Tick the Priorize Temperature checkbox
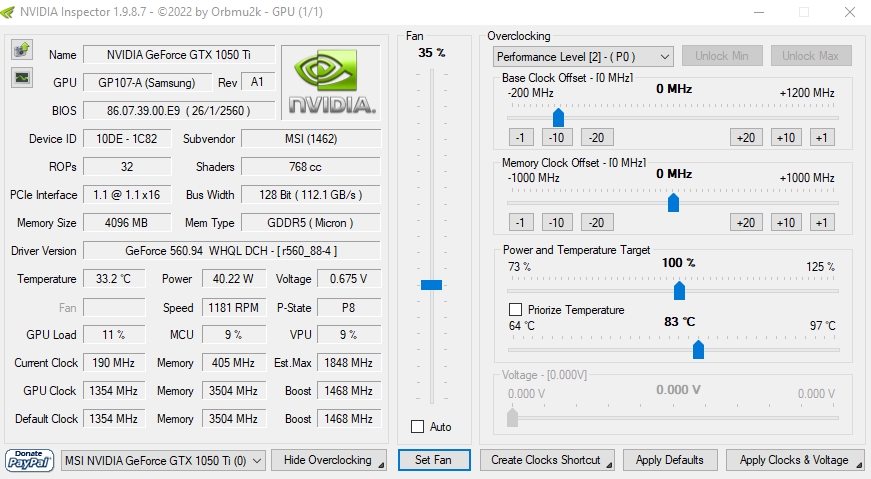The height and width of the screenshot is (479, 871). pos(515,310)
